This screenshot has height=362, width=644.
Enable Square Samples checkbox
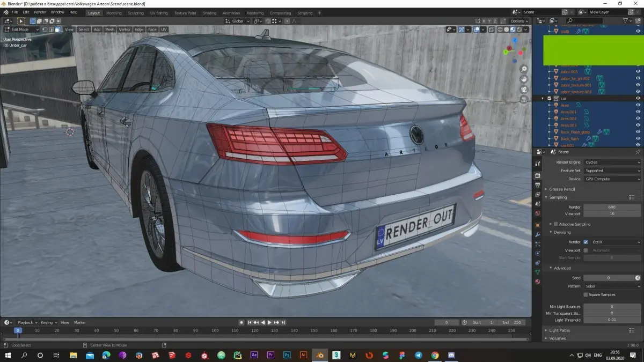coord(586,294)
